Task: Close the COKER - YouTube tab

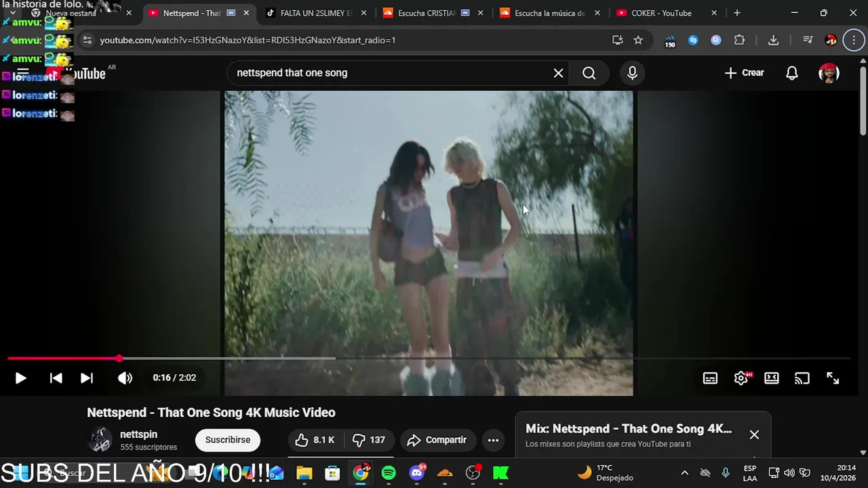Action: pyautogui.click(x=714, y=13)
